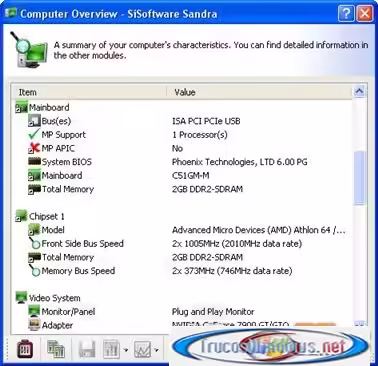Select the Memory Bus Speed row
Viewport: 378px width, 366px height.
coord(182,271)
